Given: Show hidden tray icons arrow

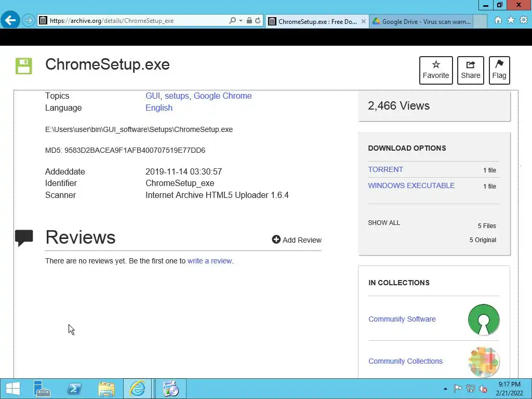Looking at the screenshot, I should coord(445,389).
